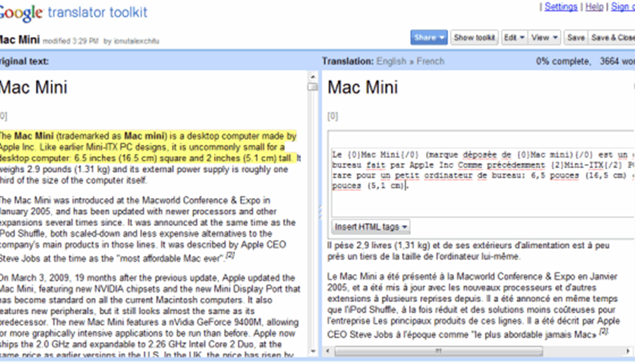Open the Settings link
This screenshot has height=364, width=635.
point(561,7)
